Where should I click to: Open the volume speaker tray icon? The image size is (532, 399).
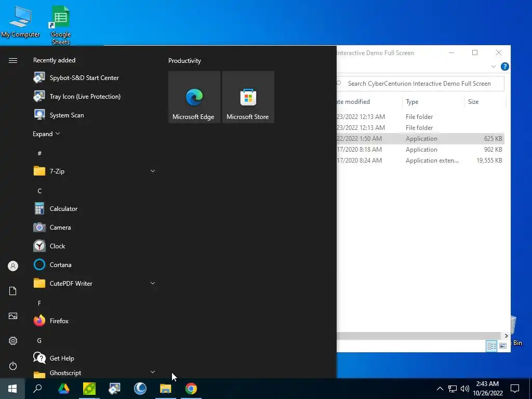click(465, 389)
